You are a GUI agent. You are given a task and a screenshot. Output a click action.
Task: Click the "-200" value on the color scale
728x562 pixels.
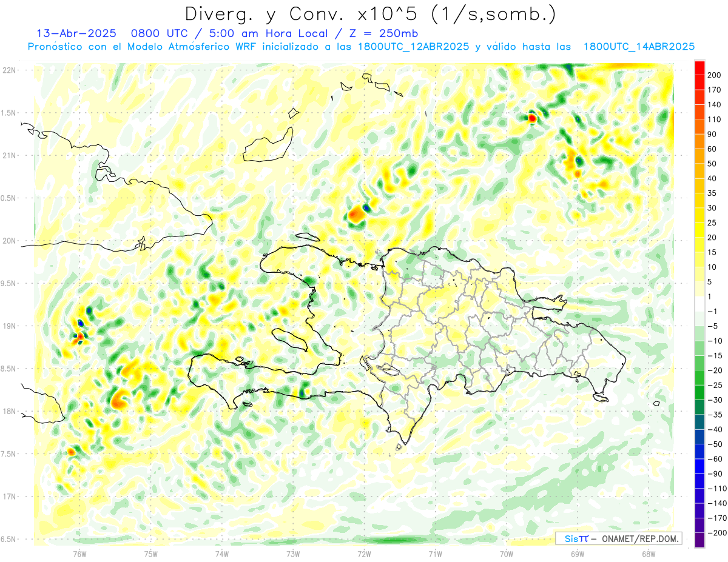(x=718, y=533)
